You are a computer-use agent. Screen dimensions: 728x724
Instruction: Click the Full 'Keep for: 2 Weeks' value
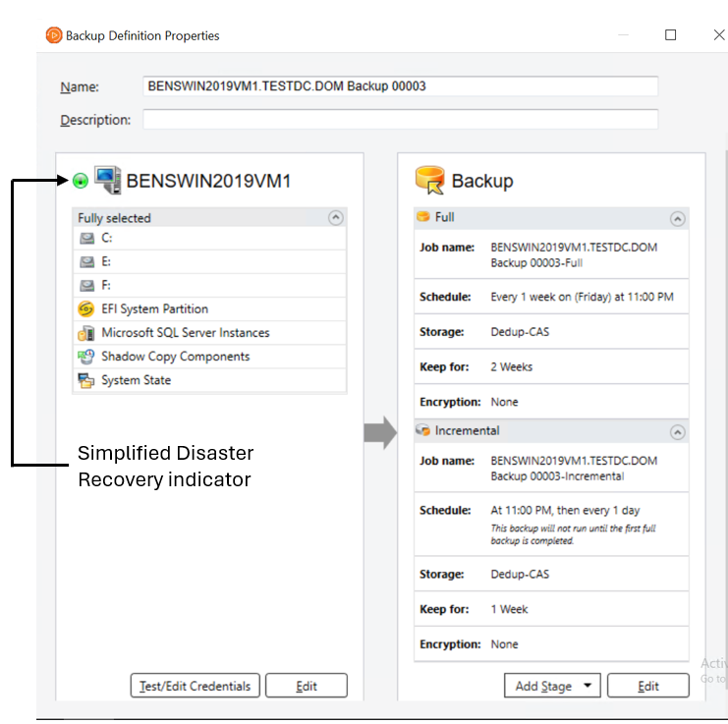[511, 367]
